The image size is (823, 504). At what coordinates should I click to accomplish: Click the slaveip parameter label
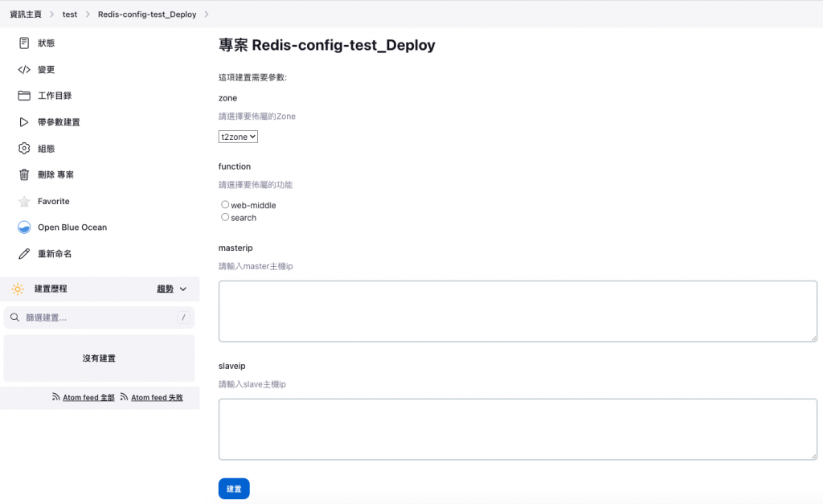click(x=232, y=366)
